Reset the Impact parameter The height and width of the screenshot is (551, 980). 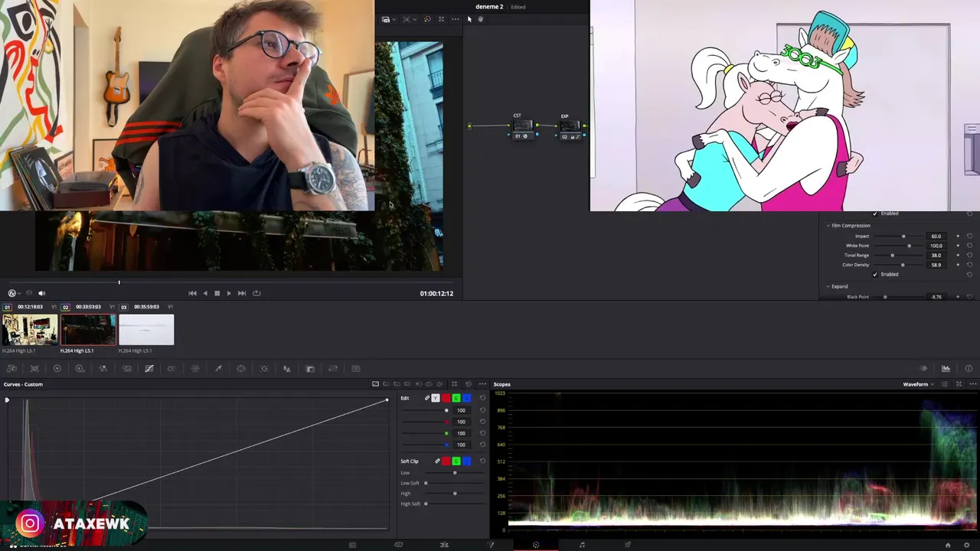(x=969, y=236)
